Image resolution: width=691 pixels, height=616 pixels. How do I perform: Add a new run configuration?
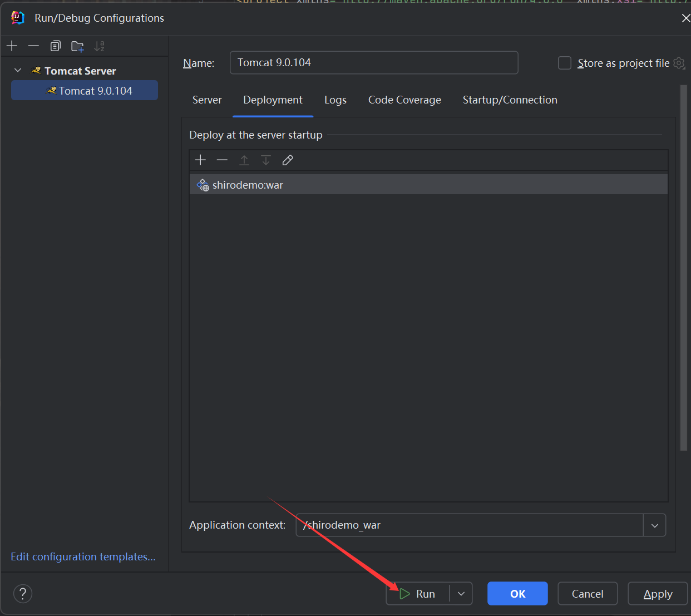[12, 46]
